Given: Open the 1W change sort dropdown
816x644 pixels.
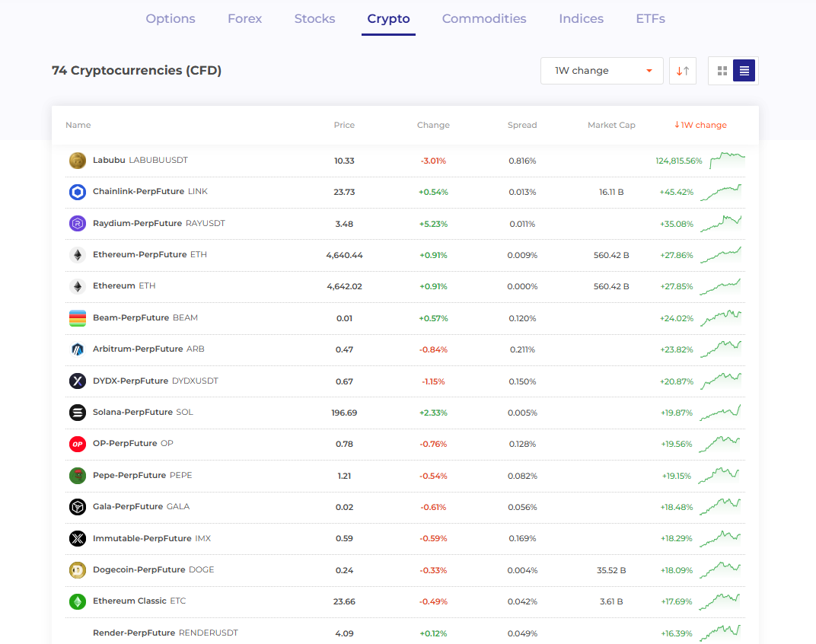Looking at the screenshot, I should tap(601, 71).
